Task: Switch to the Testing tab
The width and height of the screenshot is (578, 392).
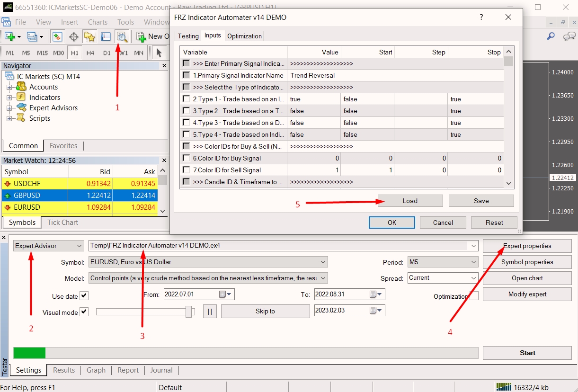Action: tap(188, 36)
